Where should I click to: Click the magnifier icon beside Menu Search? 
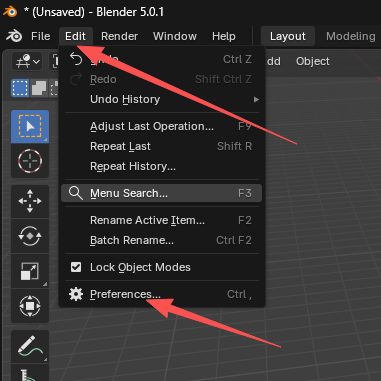click(76, 193)
